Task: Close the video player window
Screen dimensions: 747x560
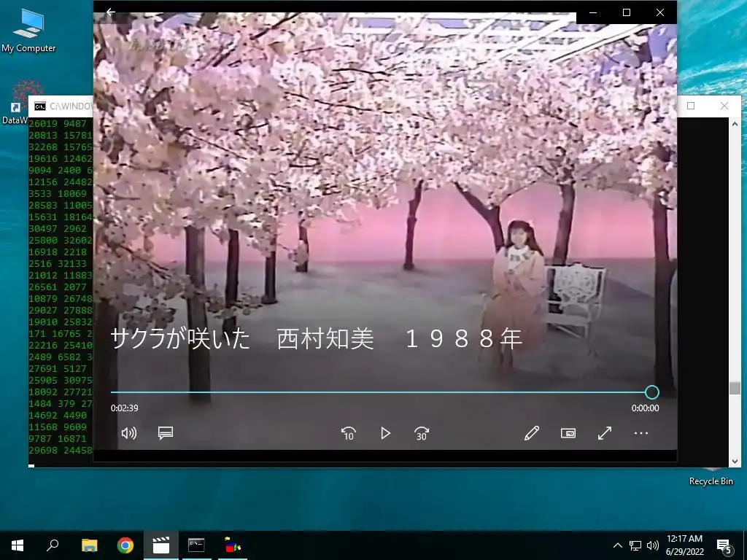Action: pyautogui.click(x=659, y=12)
